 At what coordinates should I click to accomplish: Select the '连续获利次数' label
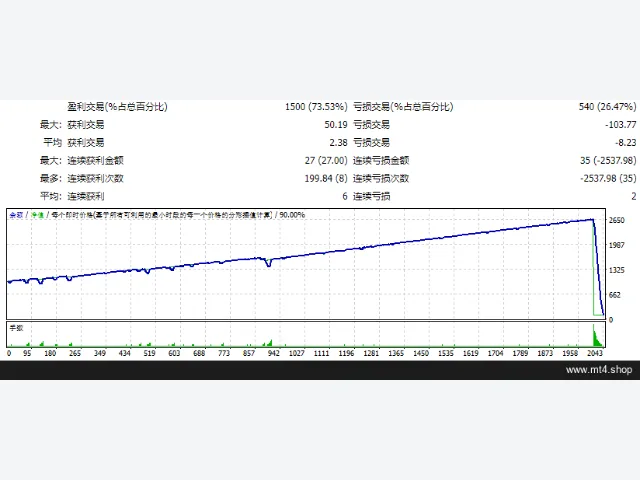(95, 178)
